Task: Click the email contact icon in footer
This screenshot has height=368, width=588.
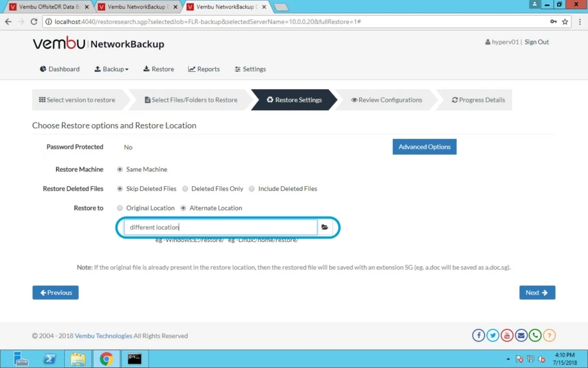Action: pos(521,335)
